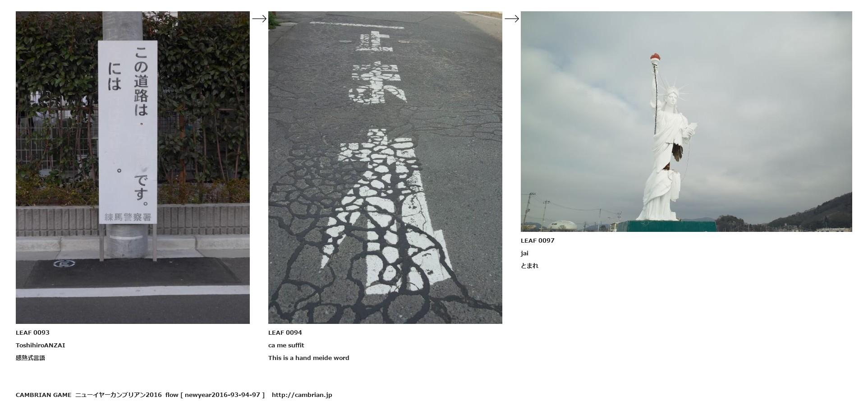Screen dimensions: 868x406
Task: Click the red torch atop the statue
Action: [655, 57]
